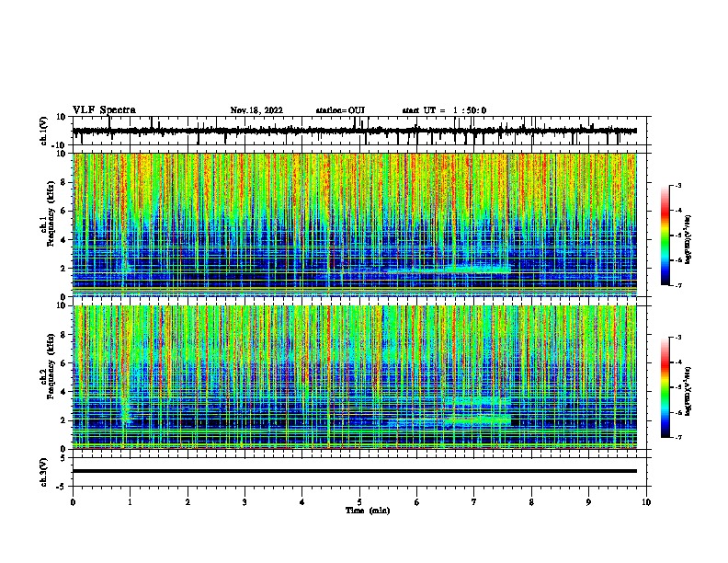The image size is (728, 563).
Task: Click the "6" kHz tick on ch.2 frequency axis
Action: 63,363
